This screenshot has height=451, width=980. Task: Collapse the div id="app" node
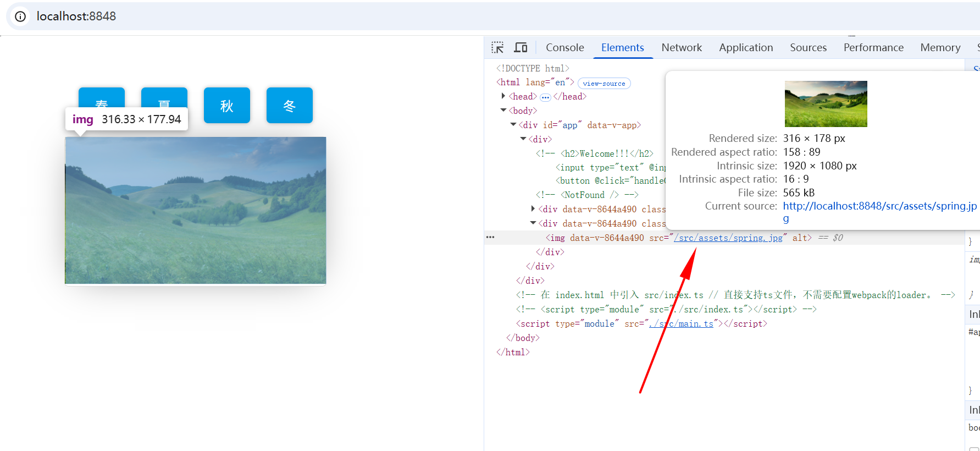[x=513, y=125]
